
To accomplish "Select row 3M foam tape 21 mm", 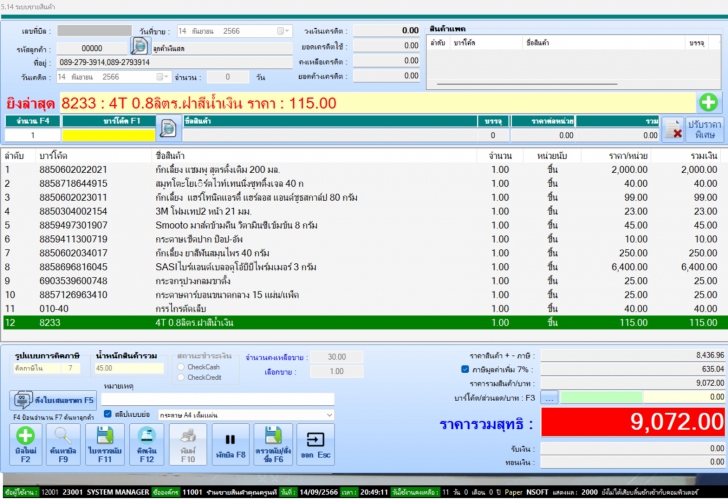I will (364, 211).
